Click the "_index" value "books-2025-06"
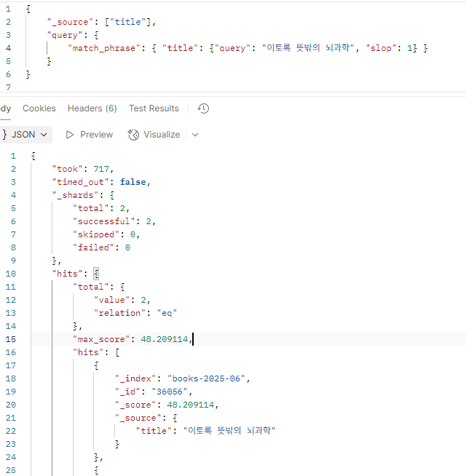Image resolution: width=466 pixels, height=476 pixels. coord(206,378)
